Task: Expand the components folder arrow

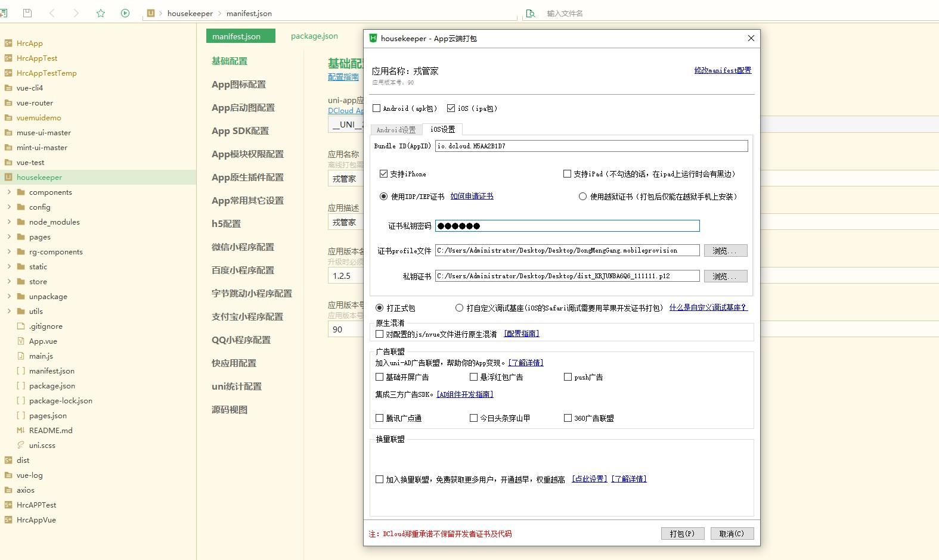Action: click(x=9, y=192)
